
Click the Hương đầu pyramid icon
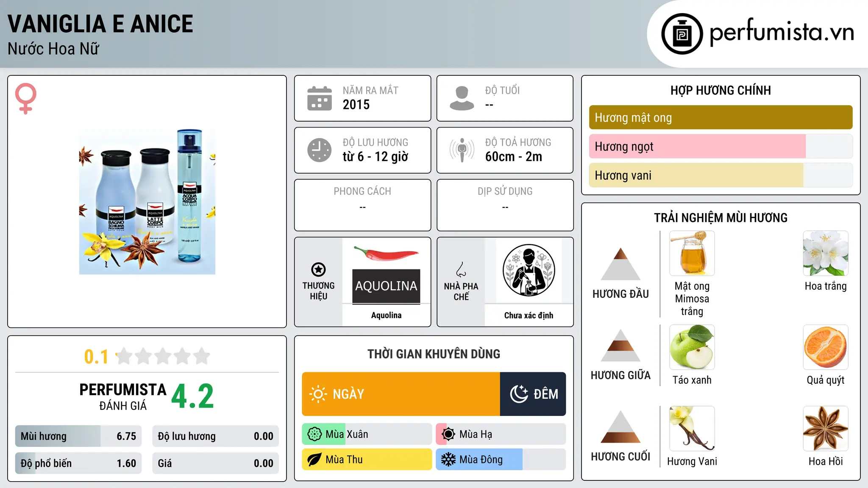(621, 264)
